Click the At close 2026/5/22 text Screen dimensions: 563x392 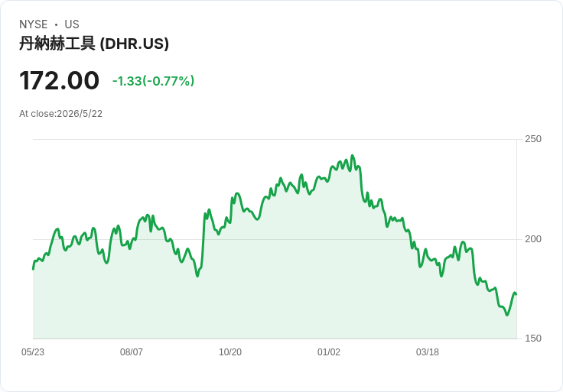[x=60, y=114]
